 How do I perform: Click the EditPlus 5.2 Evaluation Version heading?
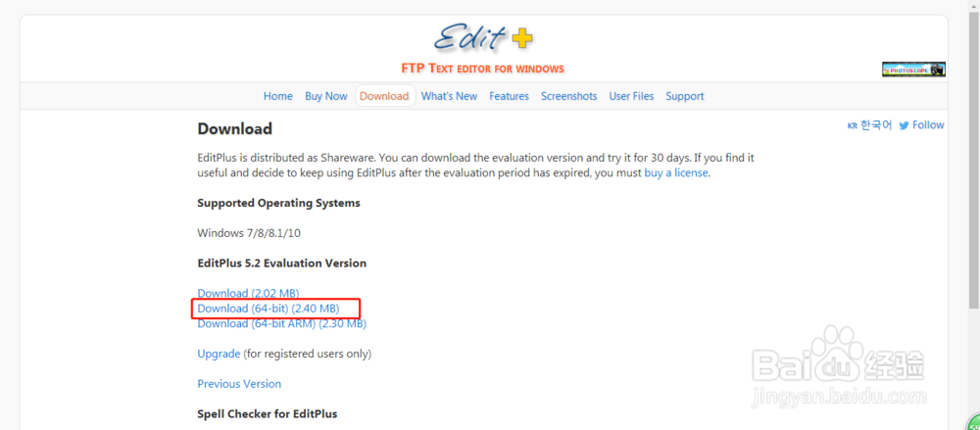click(282, 263)
